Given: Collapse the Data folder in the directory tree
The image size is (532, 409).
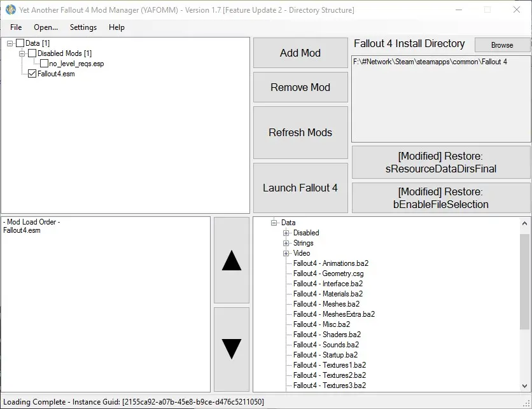Looking at the screenshot, I should click(x=274, y=223).
